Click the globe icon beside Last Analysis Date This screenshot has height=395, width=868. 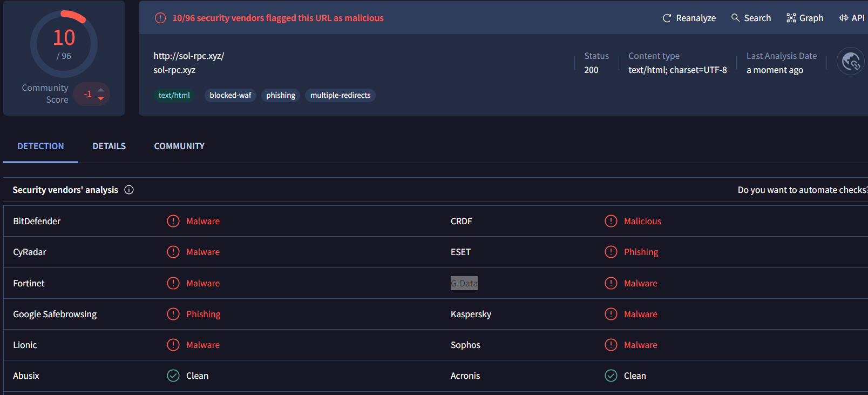tap(851, 61)
